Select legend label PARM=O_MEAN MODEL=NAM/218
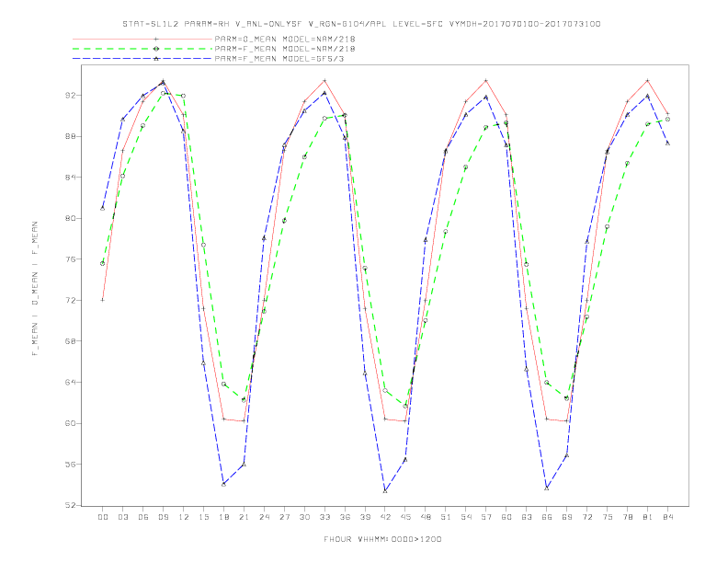Image resolution: width=728 pixels, height=563 pixels. click(x=285, y=39)
